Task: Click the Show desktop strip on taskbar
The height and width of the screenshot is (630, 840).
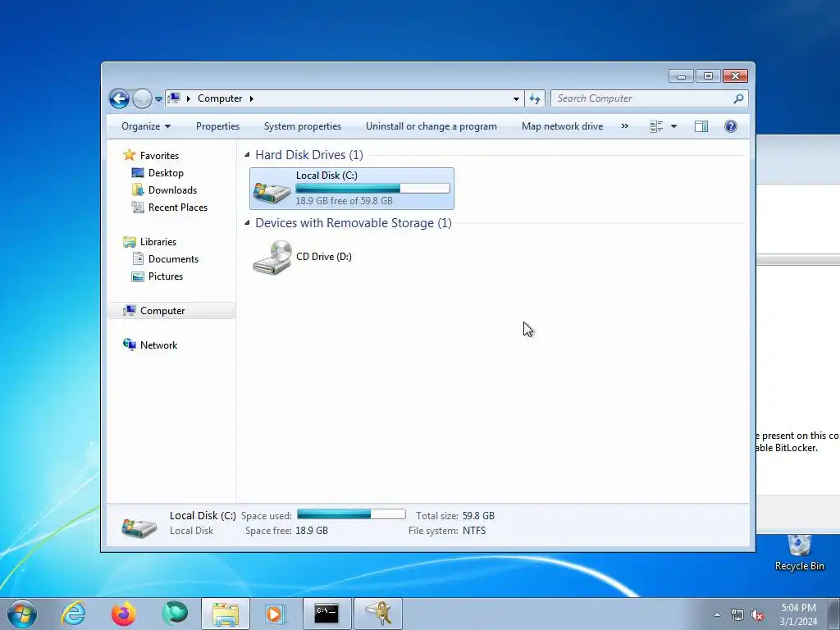Action: coord(834,614)
